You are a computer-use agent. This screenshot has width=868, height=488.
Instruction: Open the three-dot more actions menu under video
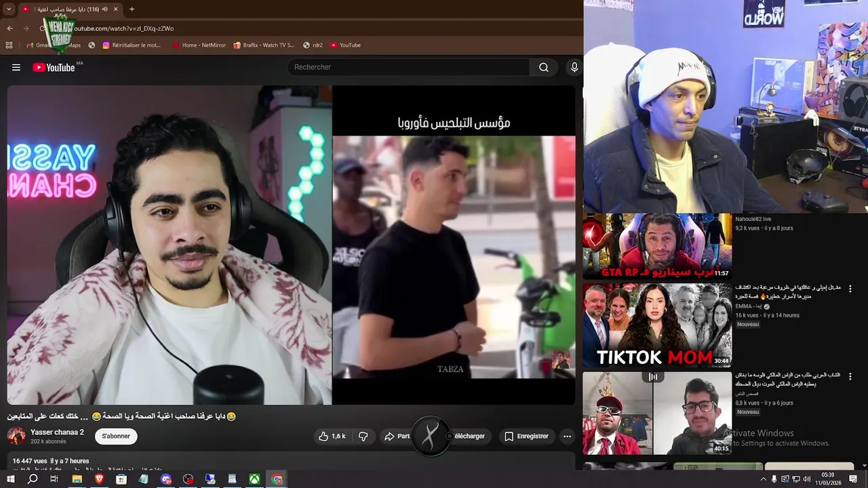click(568, 436)
